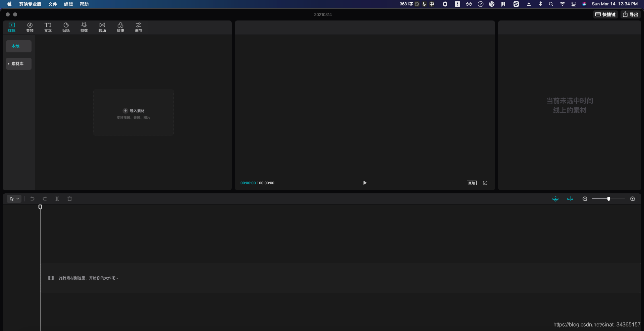Image resolution: width=644 pixels, height=331 pixels.
Task: Click the 中 input method indicator
Action: pyautogui.click(x=432, y=4)
